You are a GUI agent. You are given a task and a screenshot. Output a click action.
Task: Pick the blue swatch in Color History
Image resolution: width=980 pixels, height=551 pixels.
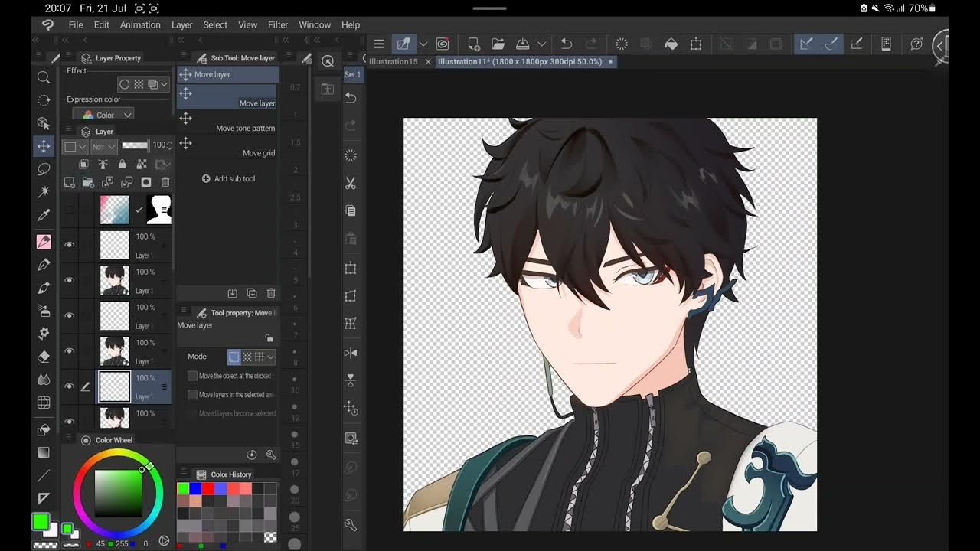(195, 488)
